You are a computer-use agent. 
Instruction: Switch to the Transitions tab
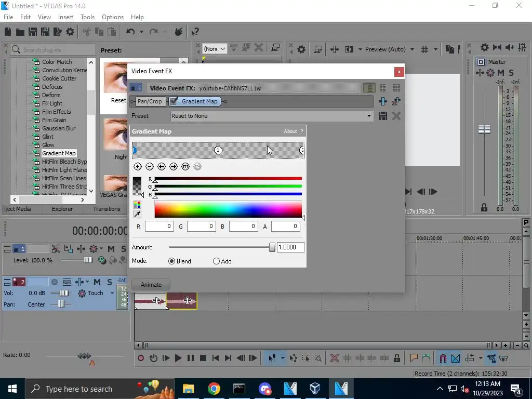click(x=107, y=209)
